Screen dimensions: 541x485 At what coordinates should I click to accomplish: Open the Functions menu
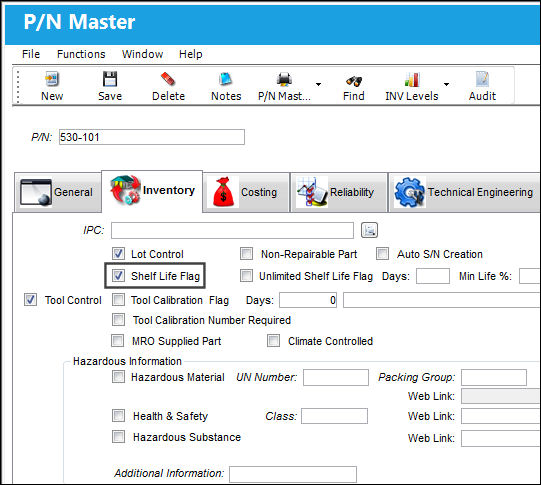point(81,54)
